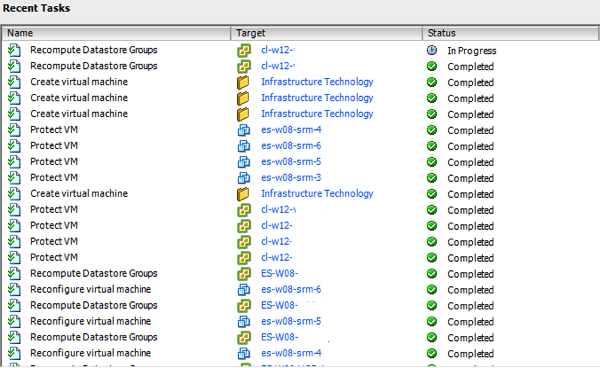
Task: Click VM icon beside es-w08-srm-5 in Protect VM row
Action: point(244,162)
